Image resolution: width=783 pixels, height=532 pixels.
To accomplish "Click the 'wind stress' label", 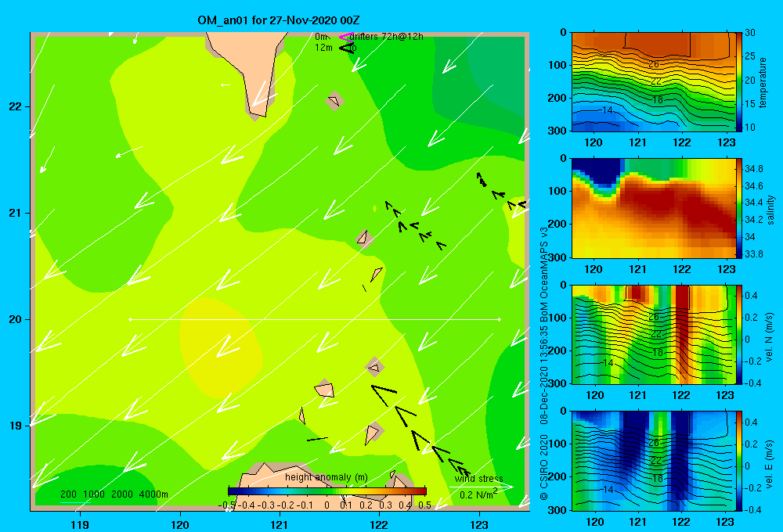I will (479, 479).
